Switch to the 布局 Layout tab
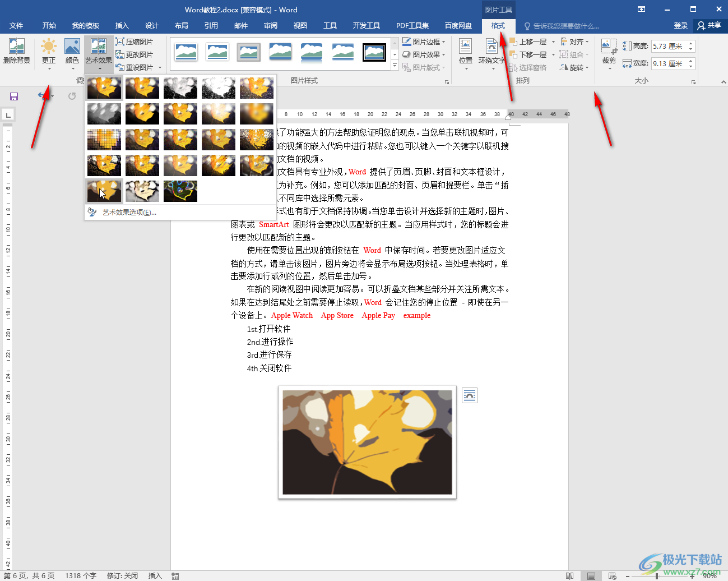Screen dimensions: 728x581 (x=181, y=26)
